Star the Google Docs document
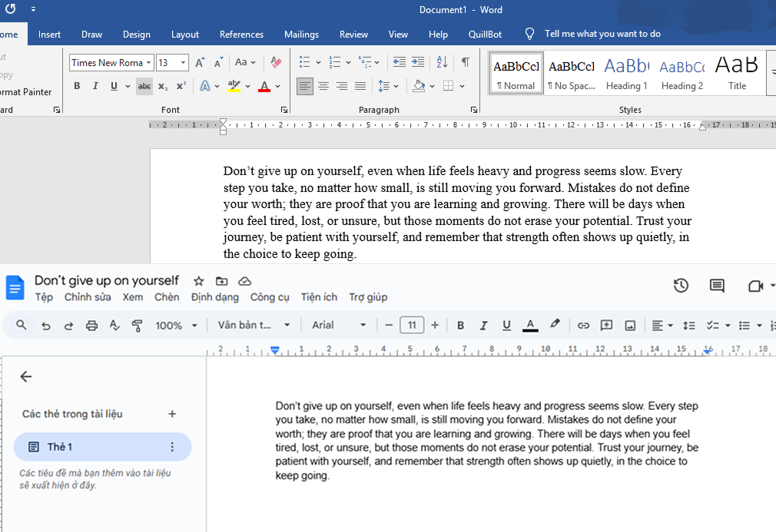776x532 pixels. tap(198, 281)
